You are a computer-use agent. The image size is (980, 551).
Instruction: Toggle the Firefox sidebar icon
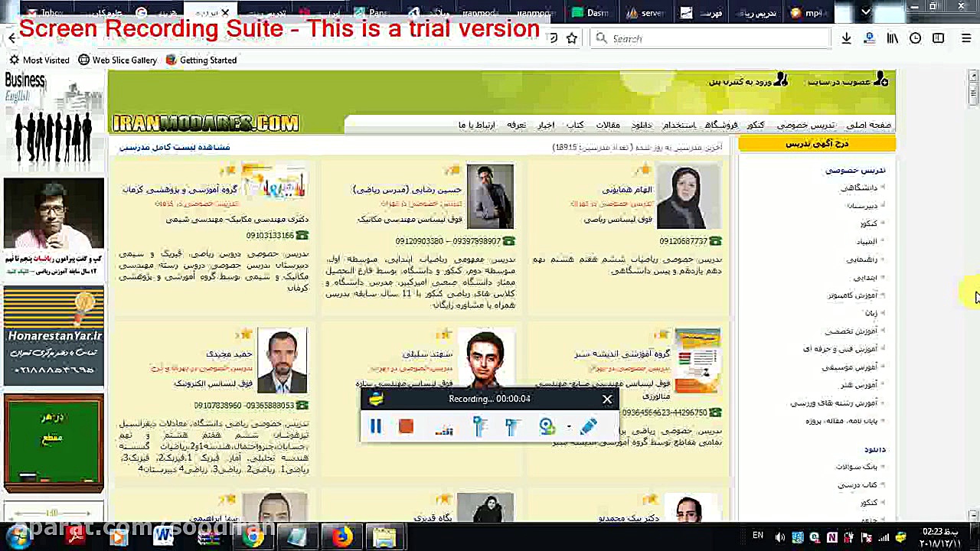939,38
